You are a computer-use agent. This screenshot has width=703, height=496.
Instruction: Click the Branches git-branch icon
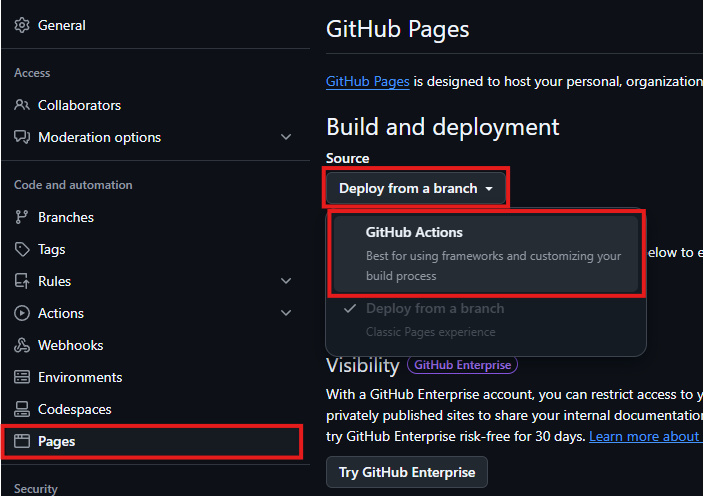pos(22,217)
